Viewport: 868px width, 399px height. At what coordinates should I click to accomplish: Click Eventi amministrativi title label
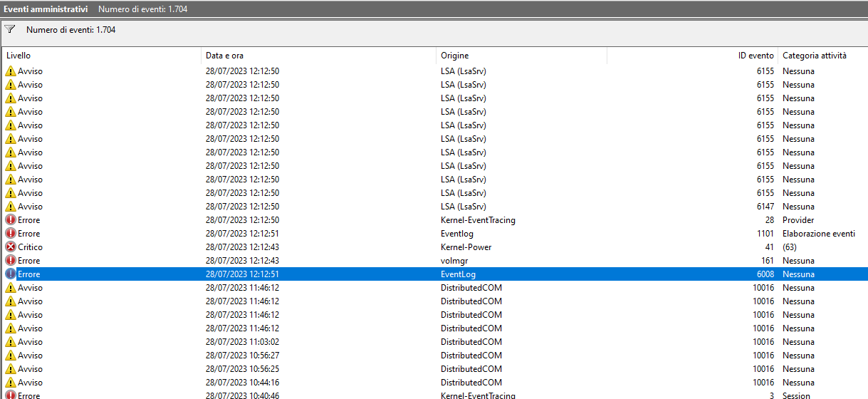click(46, 9)
